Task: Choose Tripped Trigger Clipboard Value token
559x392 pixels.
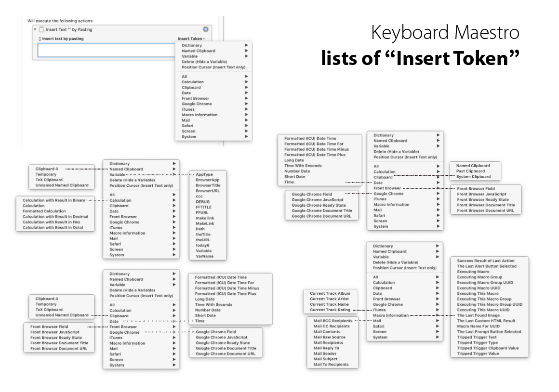Action: (488, 348)
